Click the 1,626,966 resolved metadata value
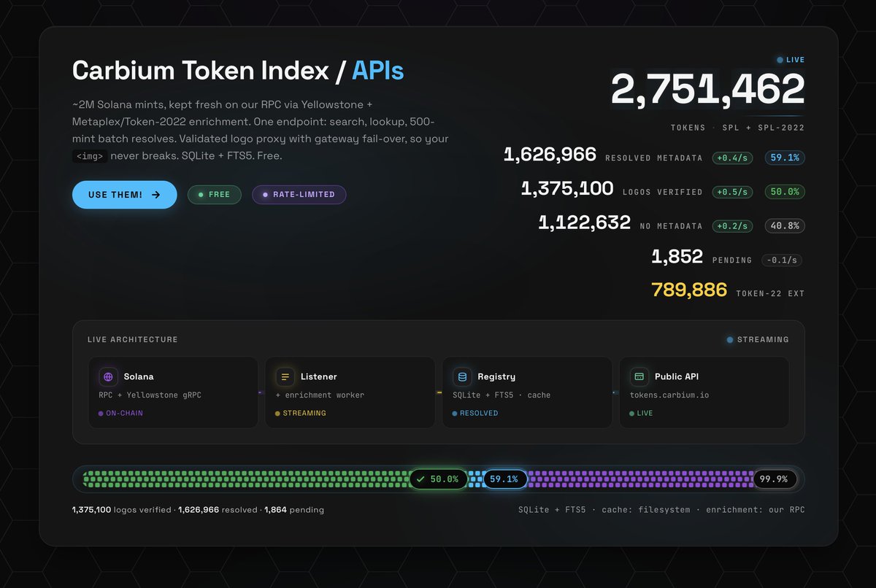The width and height of the screenshot is (876, 588). coord(550,155)
